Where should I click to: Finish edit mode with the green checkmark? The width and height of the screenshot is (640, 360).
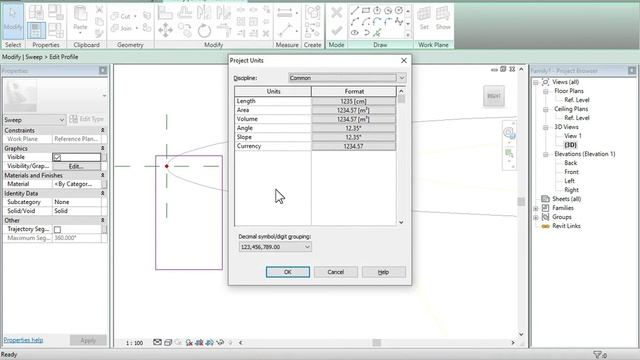point(336,31)
